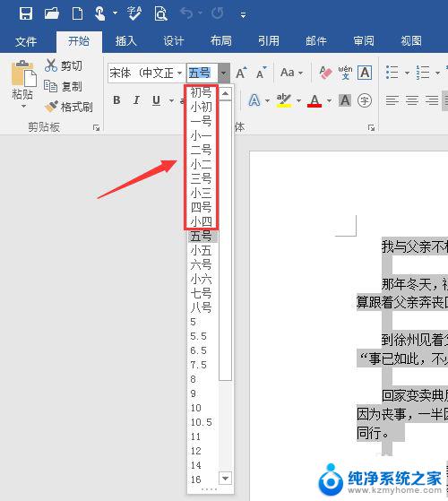Open the font name combo box 宋体
This screenshot has width=448, height=501.
[x=146, y=73]
